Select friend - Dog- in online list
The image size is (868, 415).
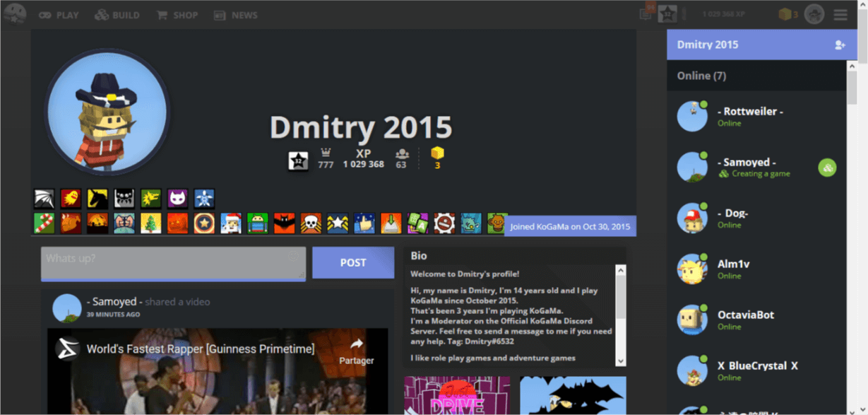(756, 218)
